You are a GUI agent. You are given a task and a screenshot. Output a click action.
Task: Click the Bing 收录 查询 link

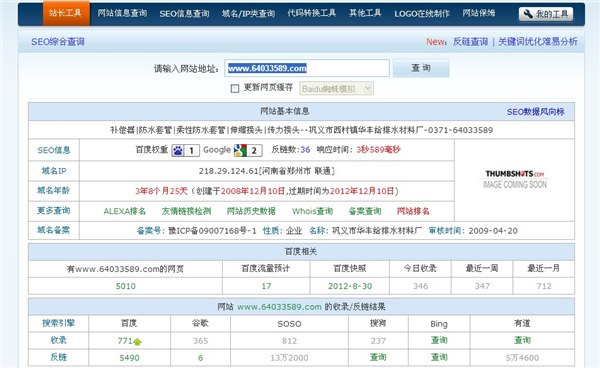tap(439, 340)
